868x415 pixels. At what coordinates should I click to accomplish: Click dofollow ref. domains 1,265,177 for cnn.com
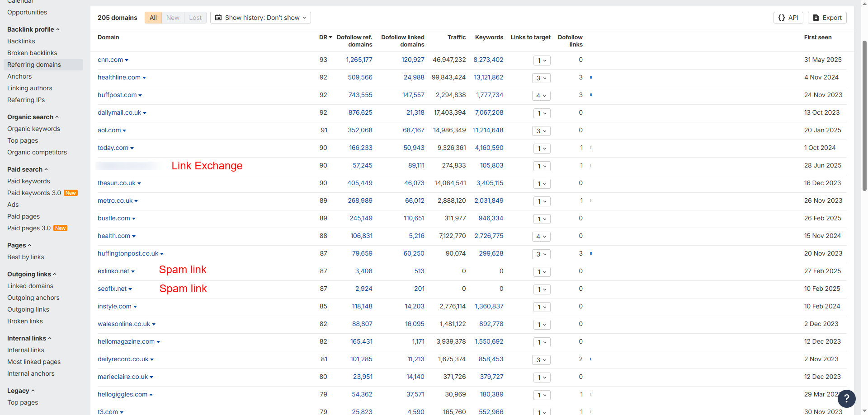point(359,60)
